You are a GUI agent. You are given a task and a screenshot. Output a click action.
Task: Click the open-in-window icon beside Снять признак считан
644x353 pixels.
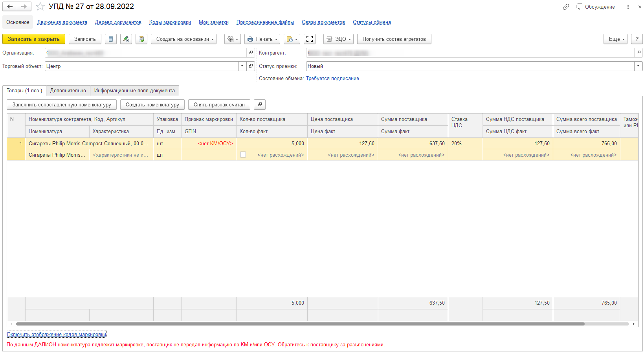[260, 104]
